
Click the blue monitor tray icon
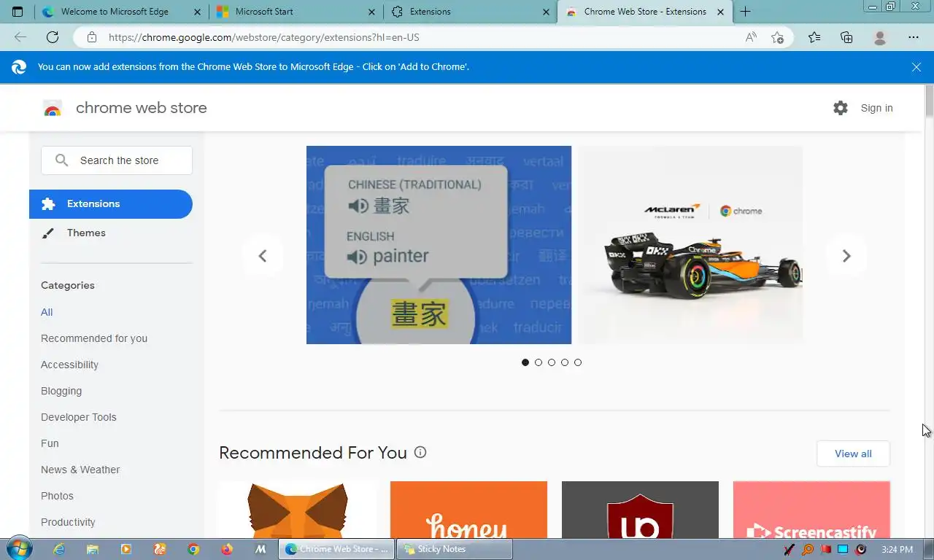[x=843, y=549]
